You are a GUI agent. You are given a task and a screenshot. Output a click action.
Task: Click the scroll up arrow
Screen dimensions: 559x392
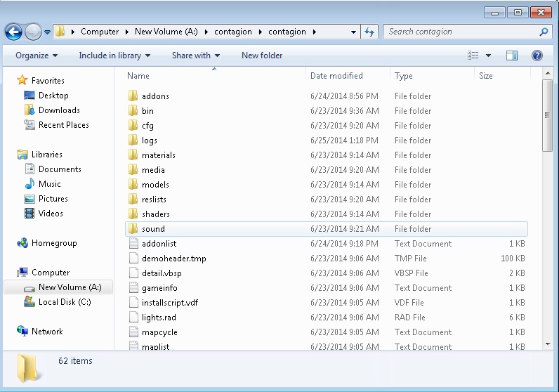point(548,74)
